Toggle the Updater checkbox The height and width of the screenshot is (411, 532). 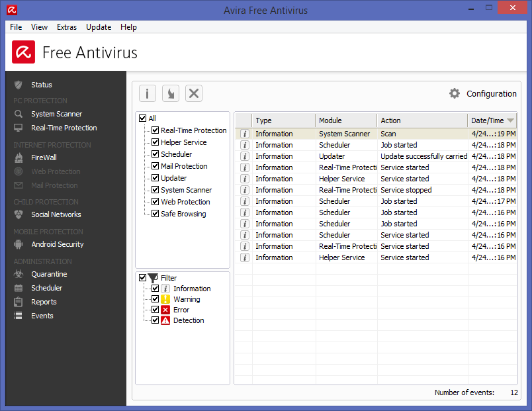click(155, 178)
